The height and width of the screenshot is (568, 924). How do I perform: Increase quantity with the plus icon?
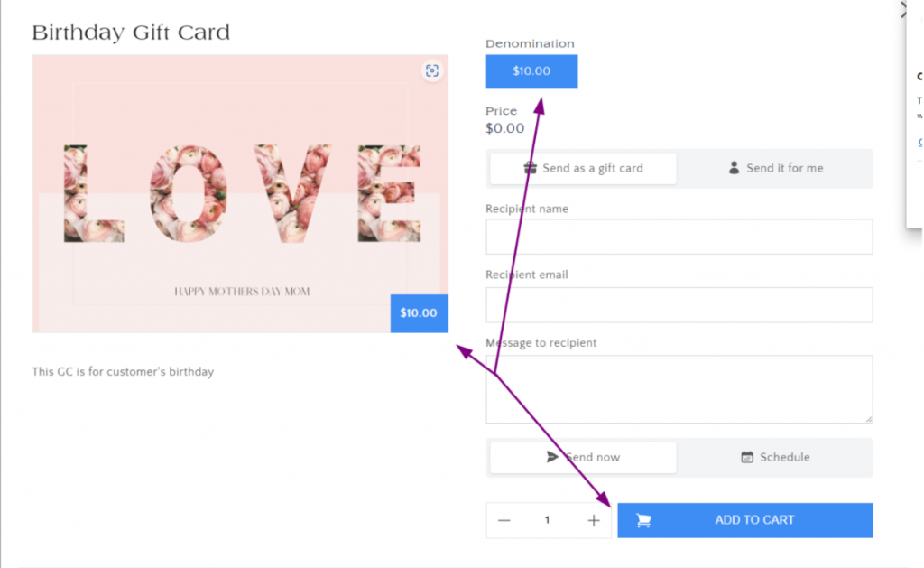[x=594, y=520]
